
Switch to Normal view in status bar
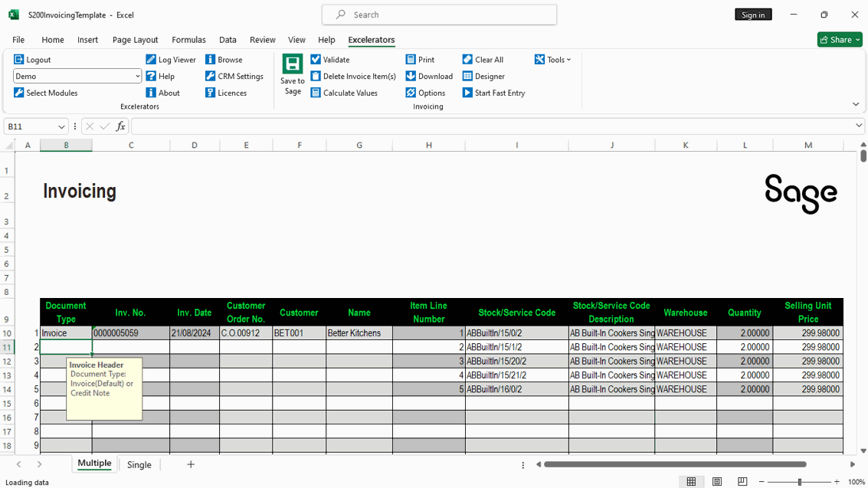tap(691, 482)
